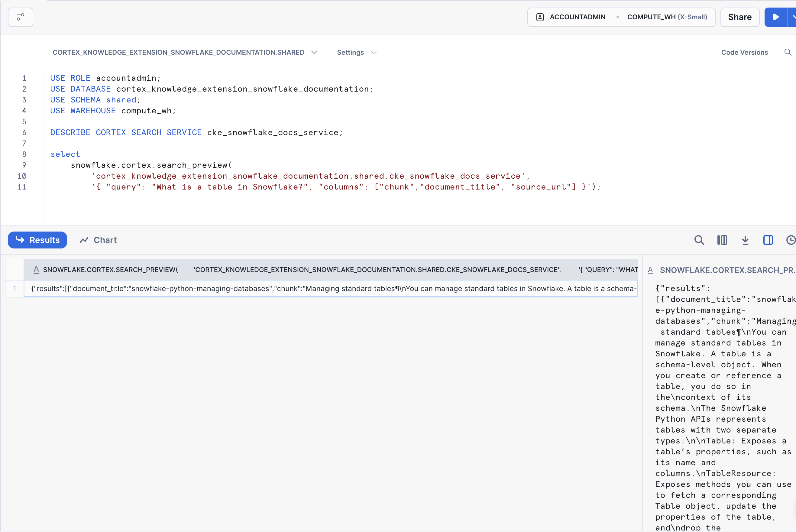Image resolution: width=796 pixels, height=532 pixels.
Task: Open the ACCOUNTADMIN role selector
Action: [x=577, y=17]
